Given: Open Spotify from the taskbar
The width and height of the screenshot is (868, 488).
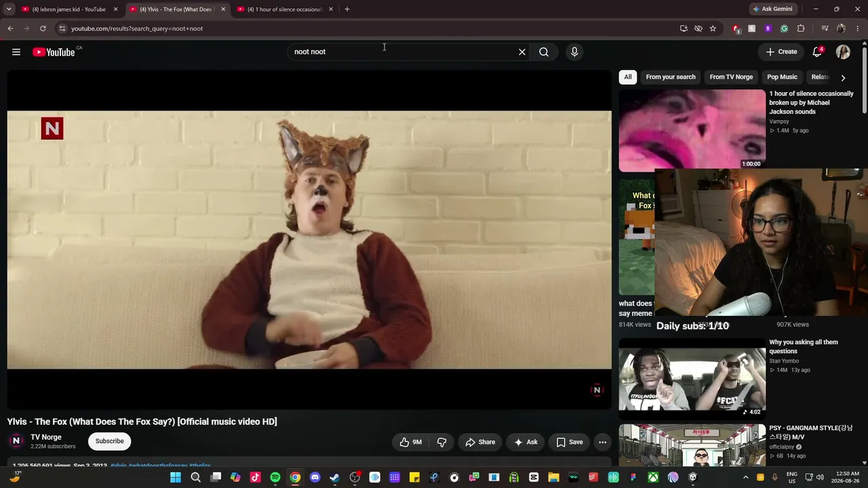Looking at the screenshot, I should point(275,478).
